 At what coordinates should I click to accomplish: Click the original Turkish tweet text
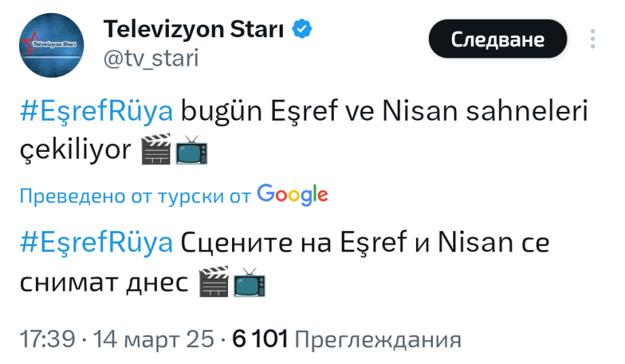click(380, 112)
